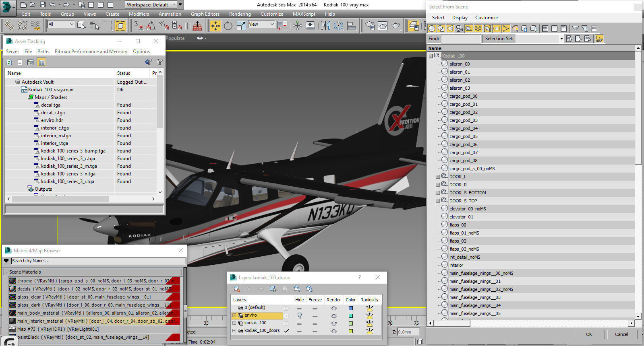Screen dimensions: 644x346
Task: Toggle Display Space Warps filter icon
Action: click(x=478, y=29)
